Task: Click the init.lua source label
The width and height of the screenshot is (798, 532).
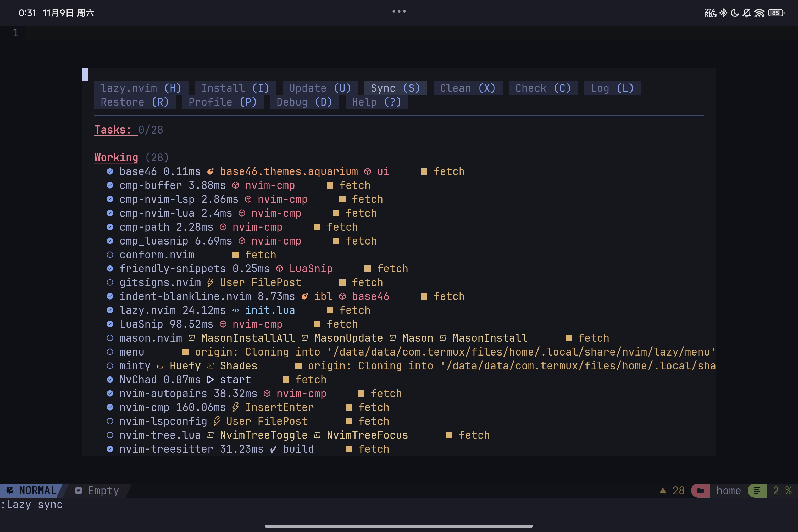Action: coord(270,311)
